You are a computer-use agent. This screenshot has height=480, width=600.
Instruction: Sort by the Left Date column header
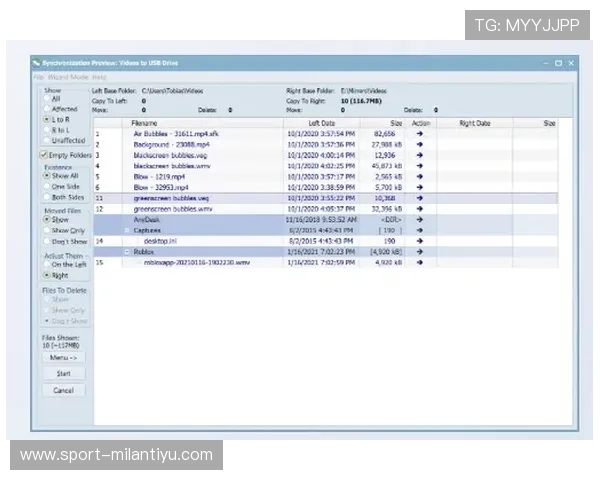321,123
